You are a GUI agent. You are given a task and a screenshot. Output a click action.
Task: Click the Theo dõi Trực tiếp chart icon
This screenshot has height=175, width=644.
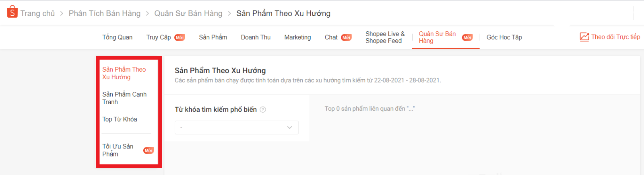click(584, 37)
